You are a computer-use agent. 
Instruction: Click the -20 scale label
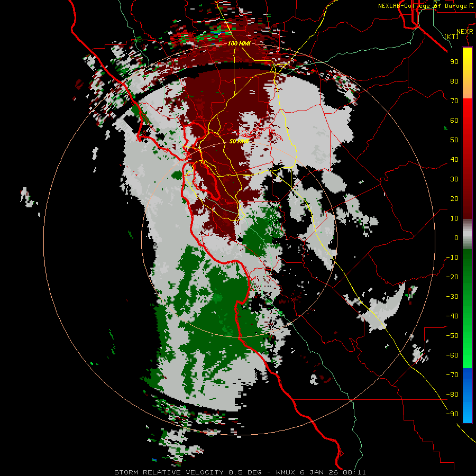click(x=452, y=277)
